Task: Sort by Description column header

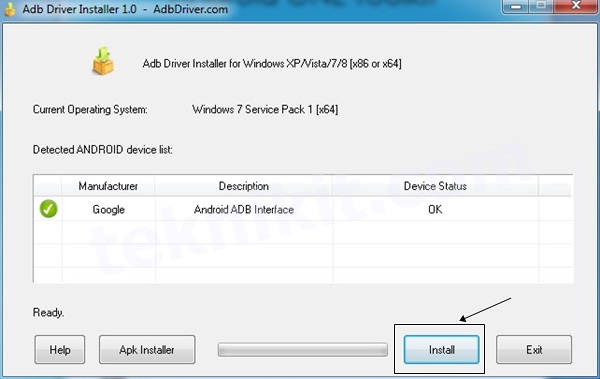Action: click(x=244, y=186)
